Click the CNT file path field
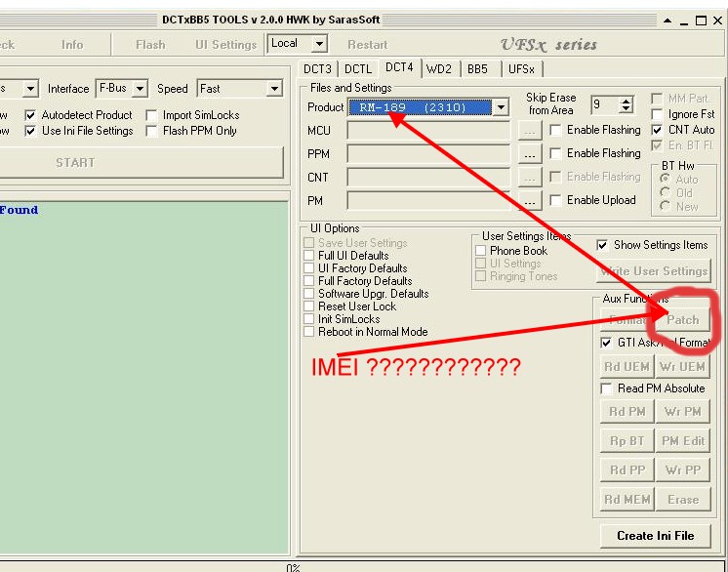728x572 pixels. [428, 178]
